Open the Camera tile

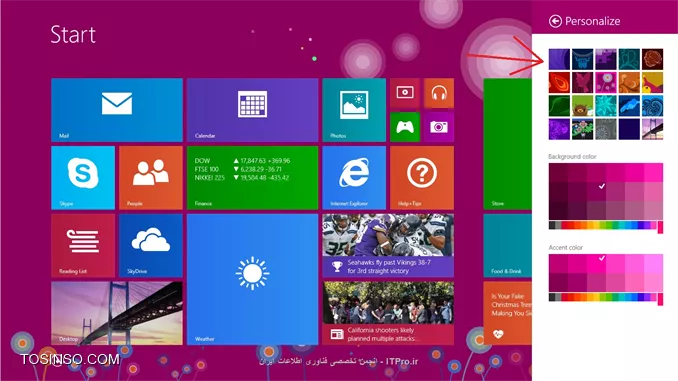coord(439,127)
